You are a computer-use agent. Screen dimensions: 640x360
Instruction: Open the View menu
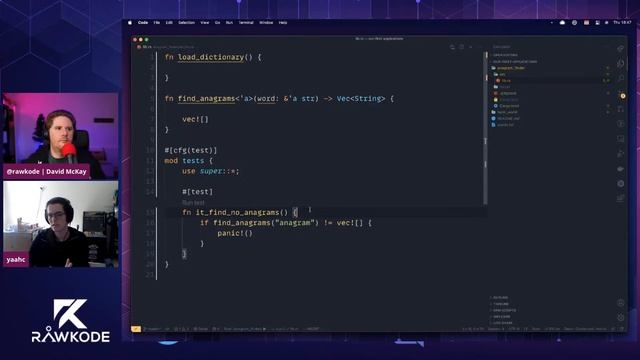(x=205, y=23)
